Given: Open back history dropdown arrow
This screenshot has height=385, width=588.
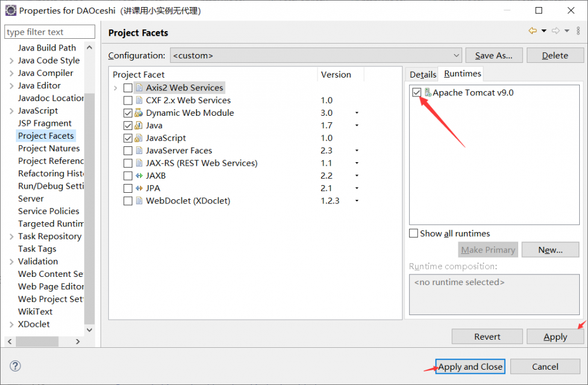Looking at the screenshot, I should click(544, 31).
